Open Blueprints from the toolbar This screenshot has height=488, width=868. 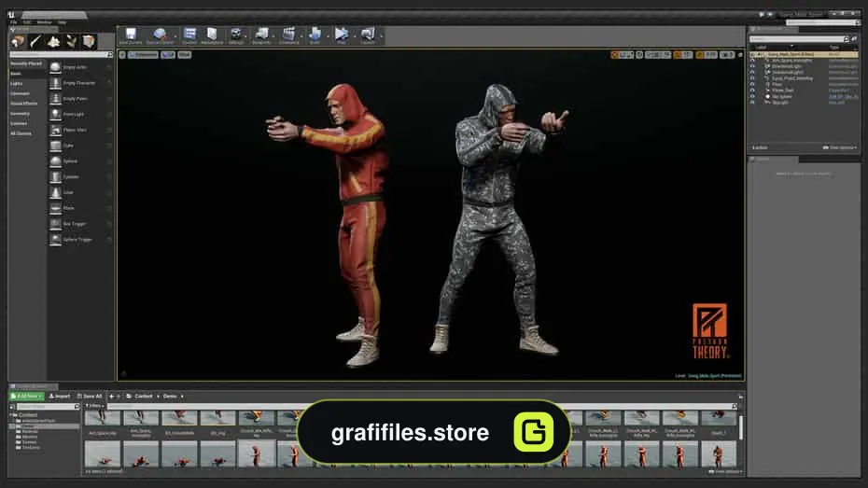click(261, 35)
